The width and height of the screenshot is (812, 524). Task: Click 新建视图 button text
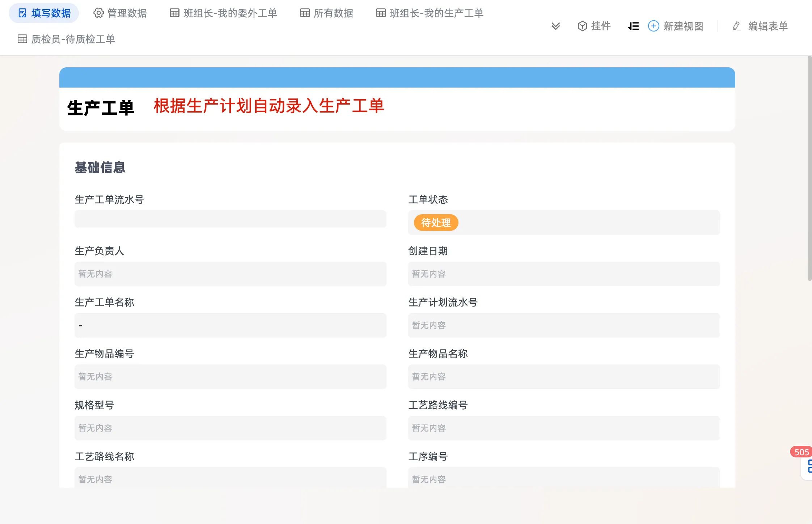(x=683, y=26)
